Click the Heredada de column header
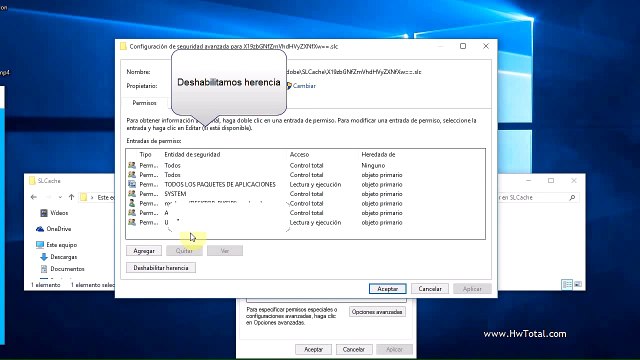640x360 pixels. 378,155
